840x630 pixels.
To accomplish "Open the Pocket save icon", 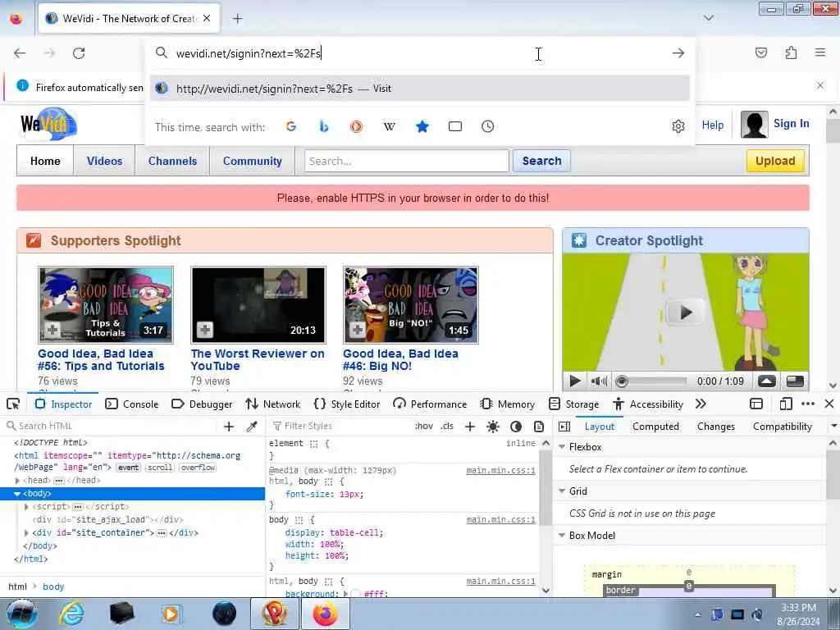I will (761, 52).
